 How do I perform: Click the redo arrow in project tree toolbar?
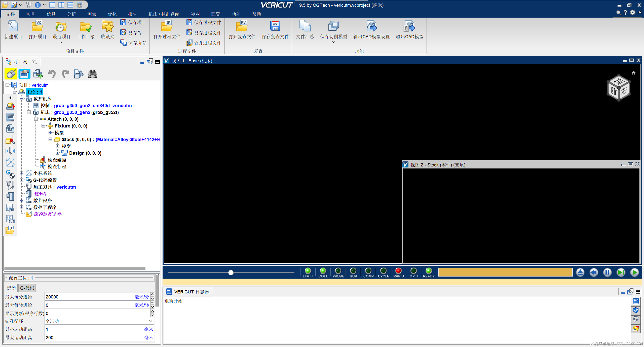tap(65, 74)
